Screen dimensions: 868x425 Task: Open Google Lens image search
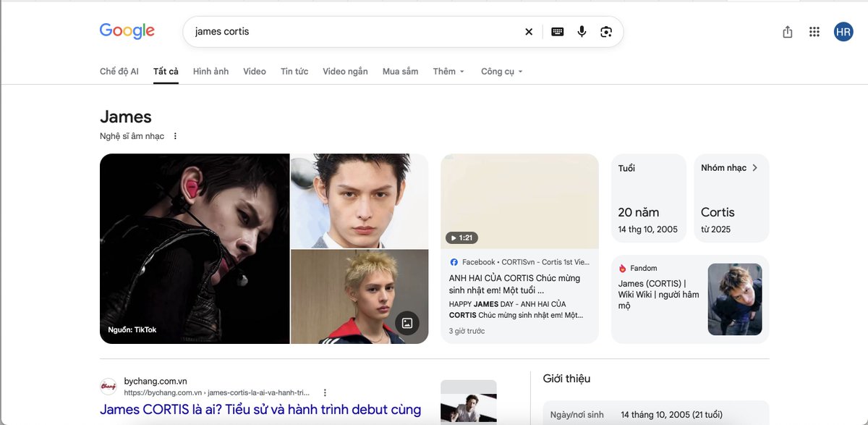(606, 32)
